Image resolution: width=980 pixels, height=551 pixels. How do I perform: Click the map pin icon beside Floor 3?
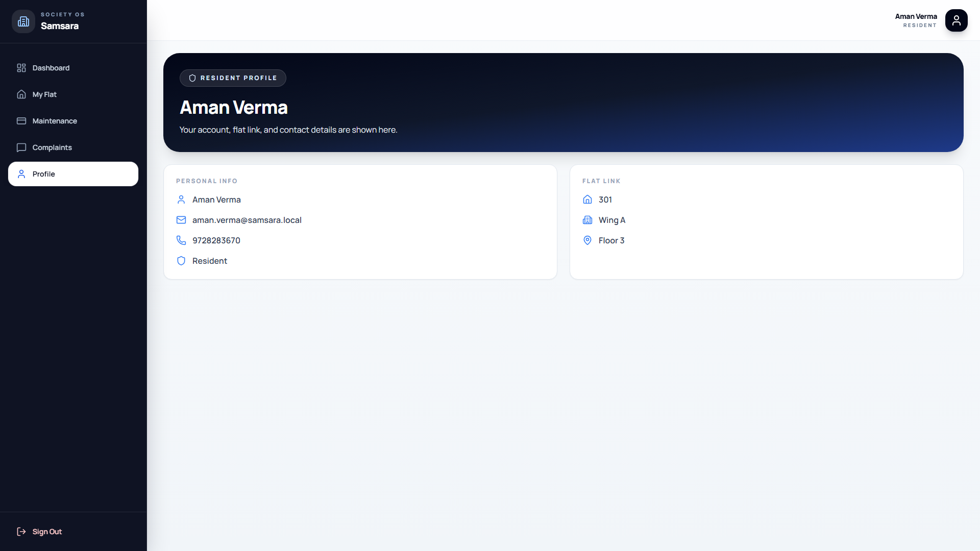tap(587, 240)
